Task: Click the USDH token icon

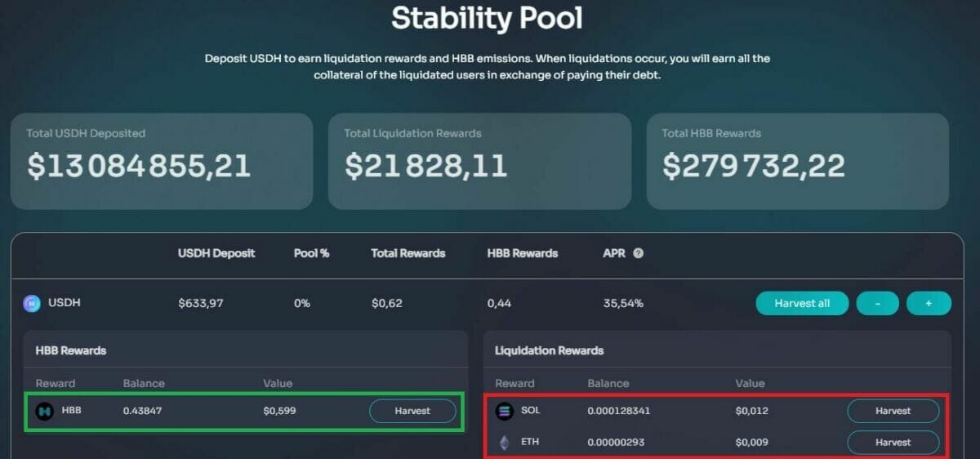Action: pyautogui.click(x=31, y=304)
